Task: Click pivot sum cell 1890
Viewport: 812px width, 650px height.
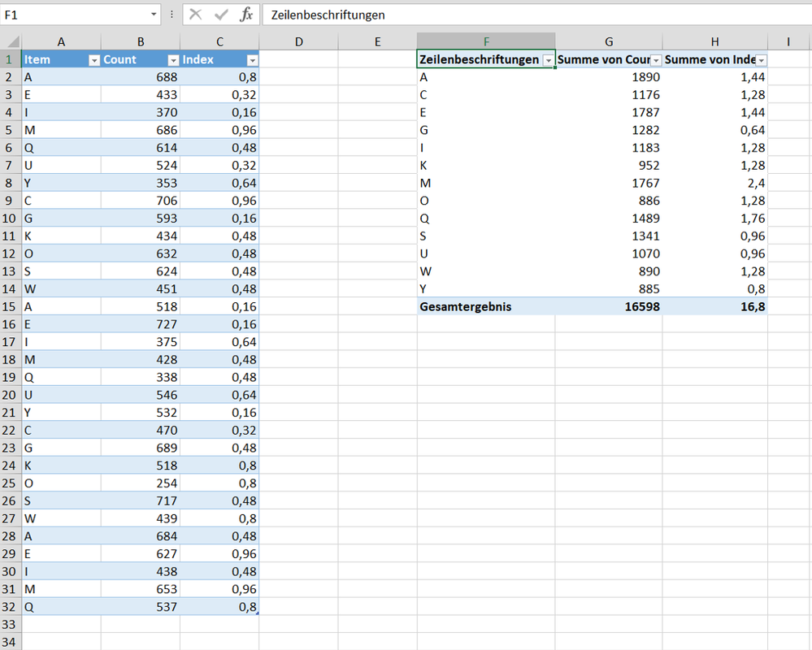Action: (609, 77)
